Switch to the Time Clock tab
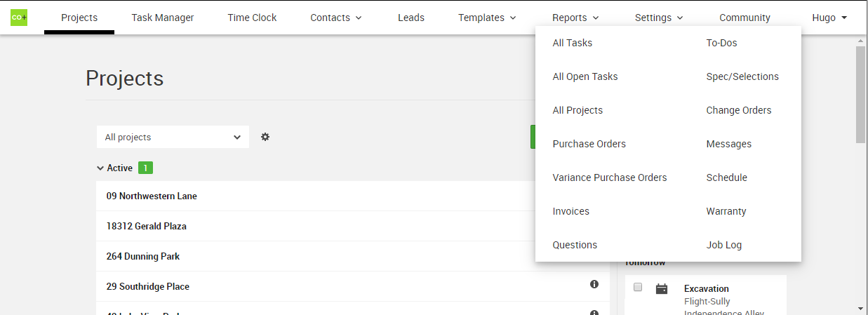Screen dimensions: 868x315 [252, 18]
